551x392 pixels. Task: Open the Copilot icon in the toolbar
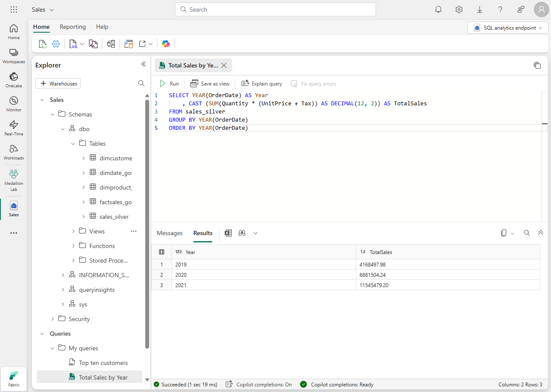coord(166,44)
